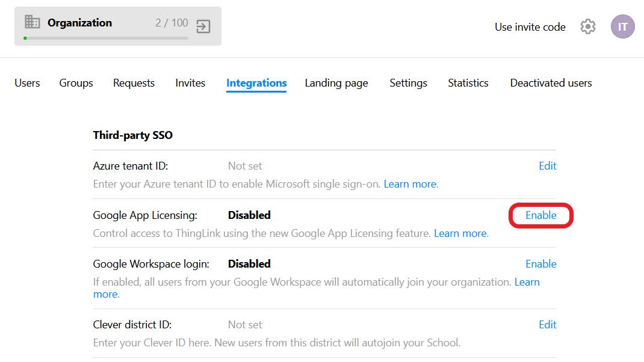Open the Landing page tab
The height and width of the screenshot is (362, 644).
336,83
